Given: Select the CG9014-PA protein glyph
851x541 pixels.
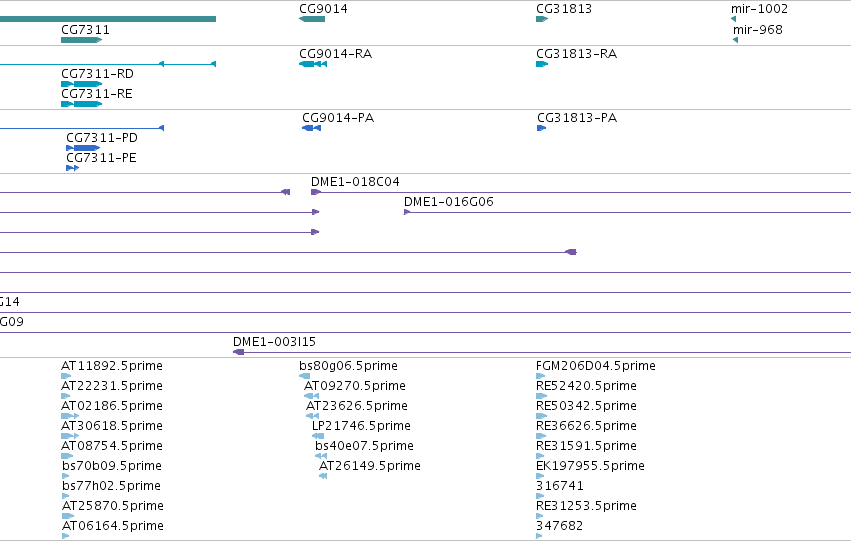Looking at the screenshot, I should [312, 128].
